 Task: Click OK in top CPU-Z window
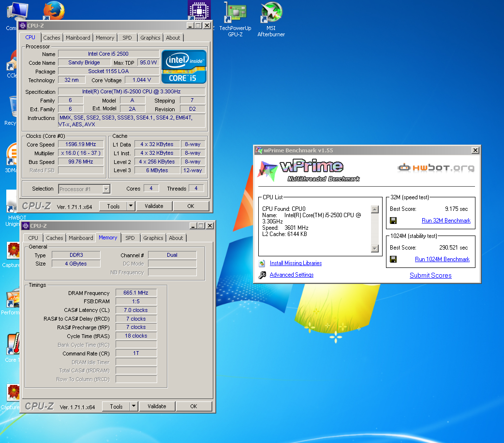coord(191,206)
